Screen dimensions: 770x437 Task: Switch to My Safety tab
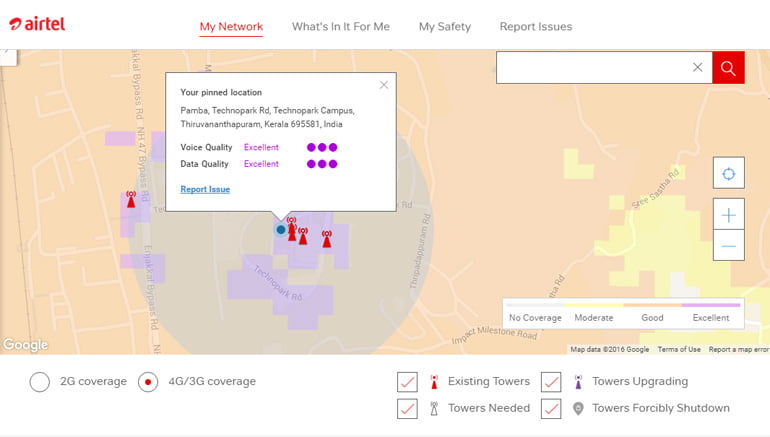(x=445, y=27)
